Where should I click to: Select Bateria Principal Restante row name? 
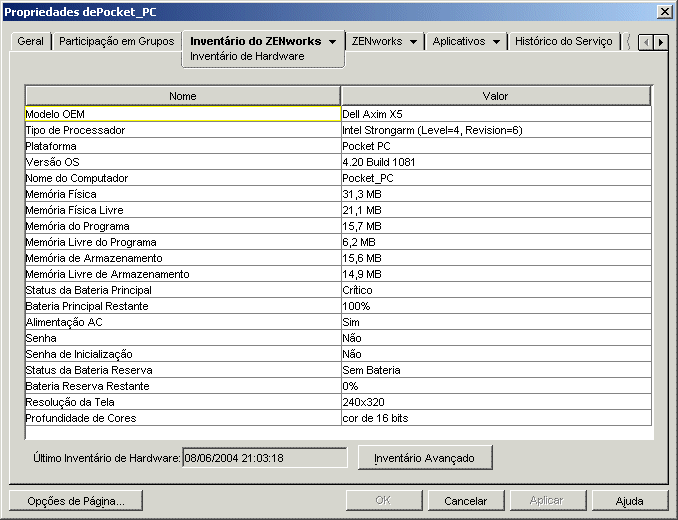click(x=183, y=306)
